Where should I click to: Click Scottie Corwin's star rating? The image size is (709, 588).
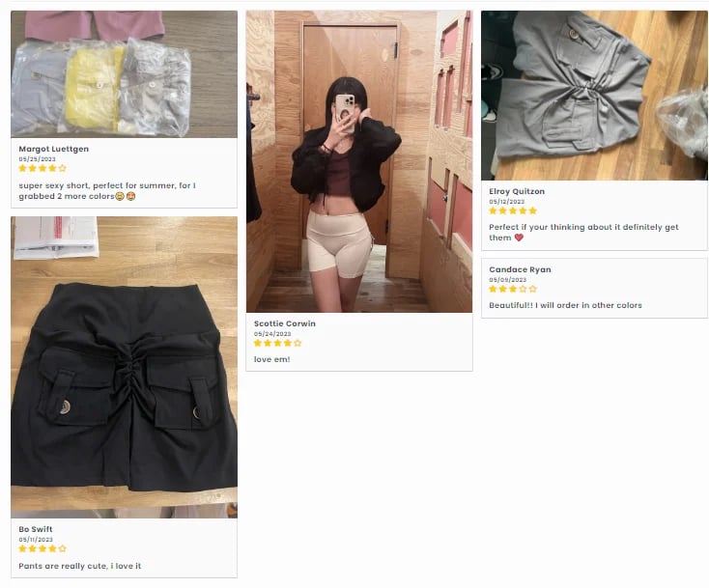click(x=277, y=343)
